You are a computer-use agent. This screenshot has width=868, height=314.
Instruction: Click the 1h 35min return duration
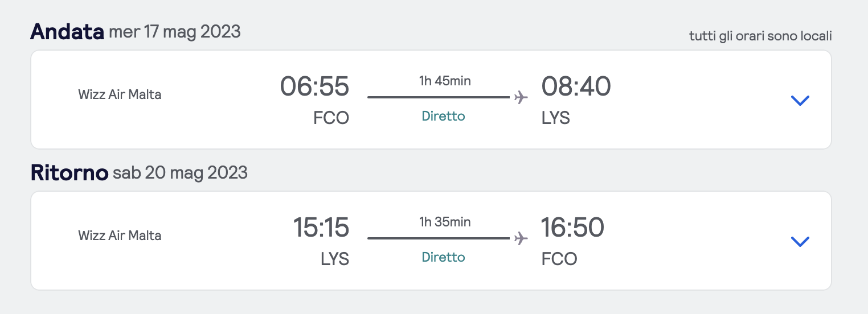[445, 222]
